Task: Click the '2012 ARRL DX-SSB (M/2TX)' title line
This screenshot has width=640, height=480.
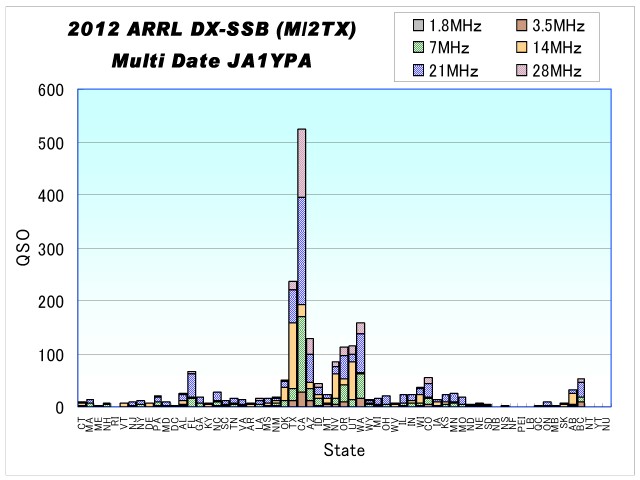Action: pyautogui.click(x=212, y=29)
